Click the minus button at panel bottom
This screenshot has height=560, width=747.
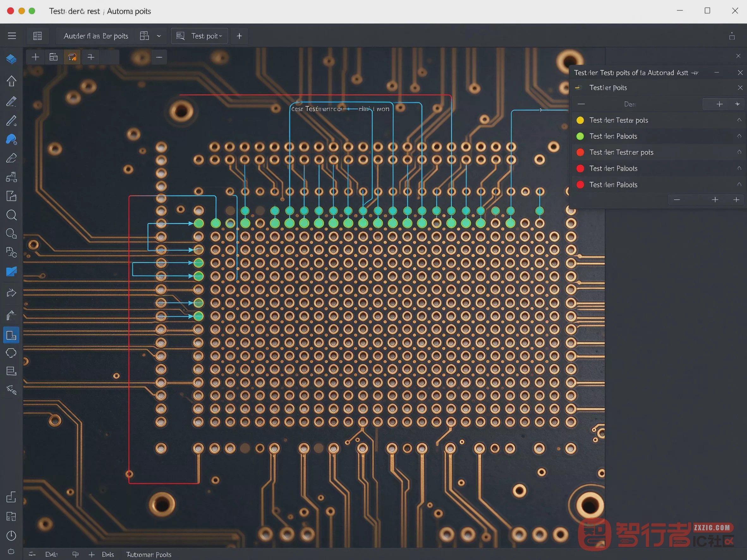tap(677, 200)
